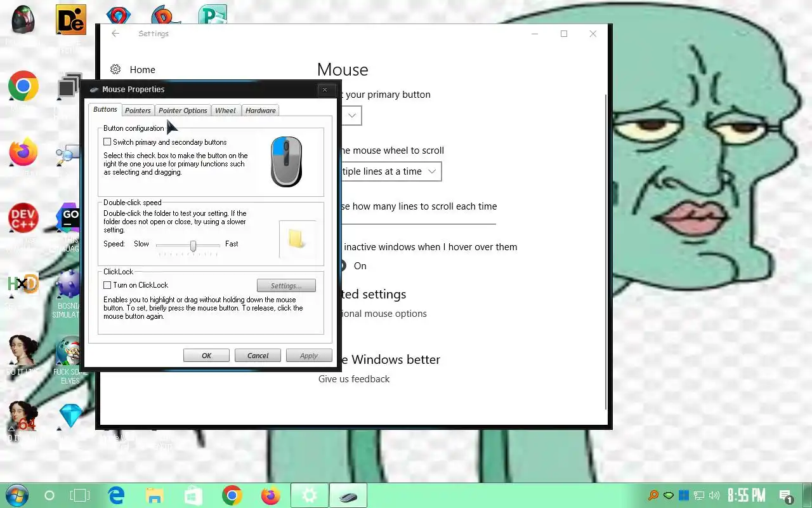Screen dimensions: 812x508
Task: Click the test folder in Double-click speed
Action: pos(297,239)
